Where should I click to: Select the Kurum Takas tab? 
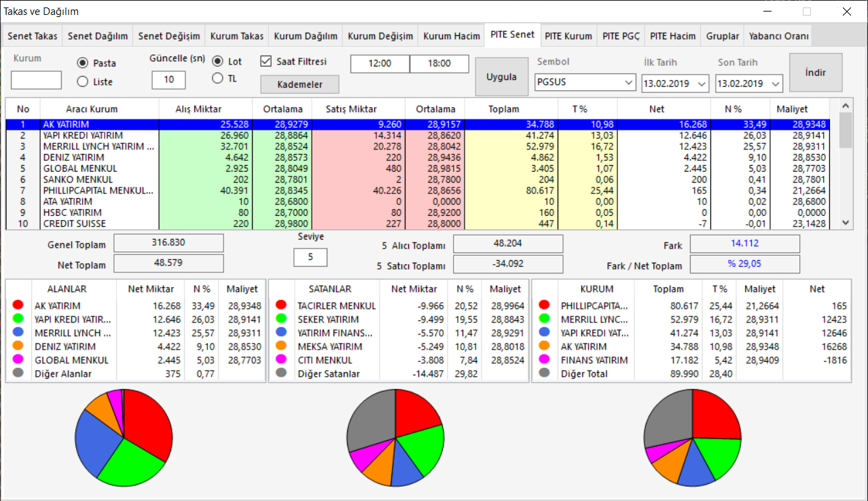pyautogui.click(x=238, y=36)
